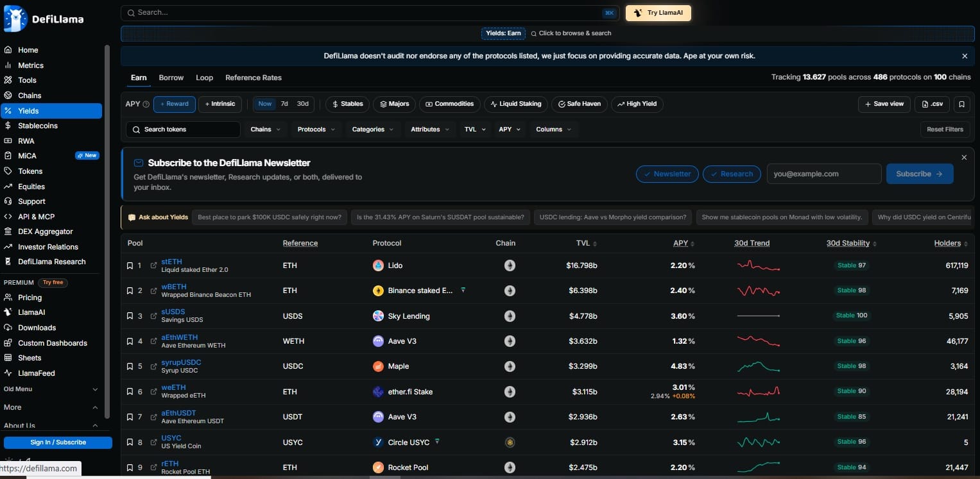Click the APY help question-mark icon

[146, 104]
